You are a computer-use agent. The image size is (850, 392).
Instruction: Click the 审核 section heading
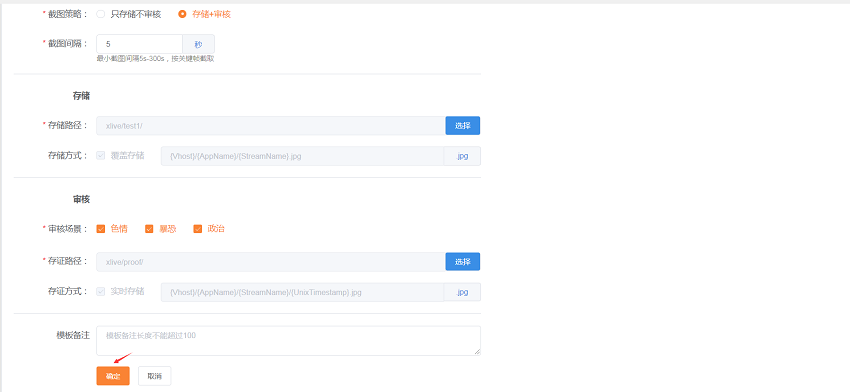tap(81, 200)
